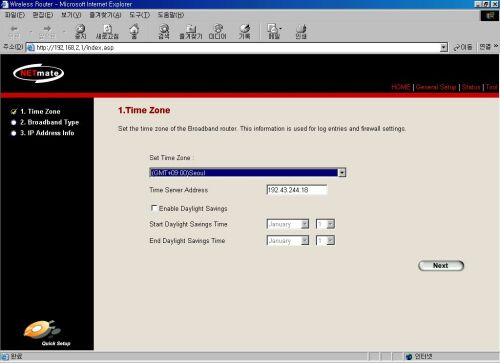Click the Print toolbar icon
Viewport: 500px width, 363px height.
point(301,32)
